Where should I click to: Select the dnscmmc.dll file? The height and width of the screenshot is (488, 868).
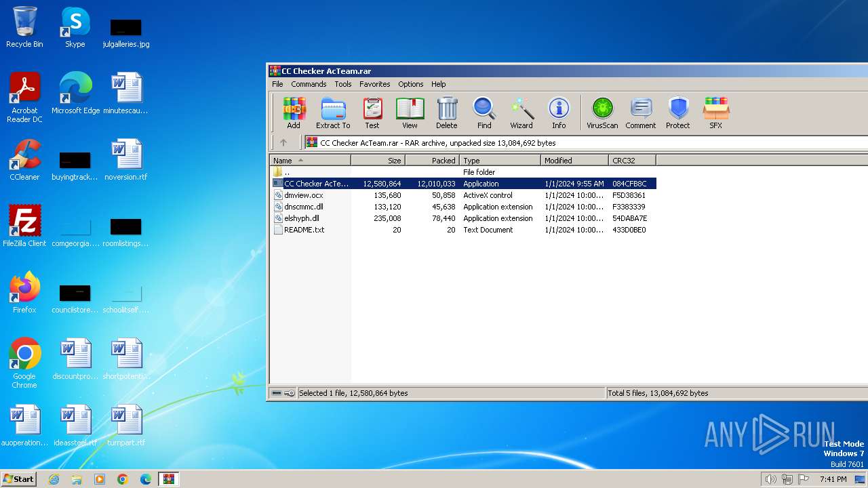coord(463,207)
